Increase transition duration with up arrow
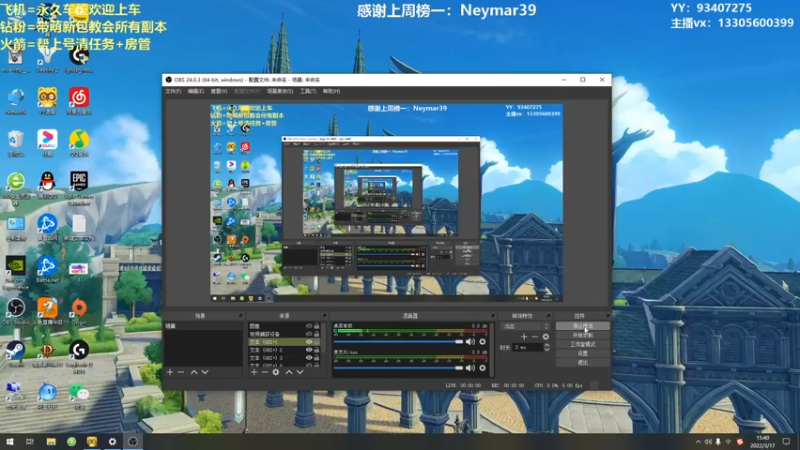The height and width of the screenshot is (450, 800). 547,345
